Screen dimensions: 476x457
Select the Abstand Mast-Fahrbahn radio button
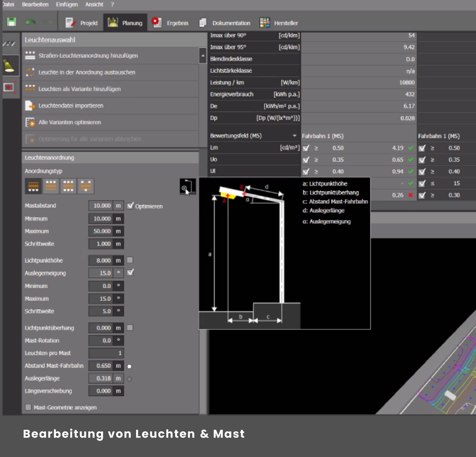(129, 366)
